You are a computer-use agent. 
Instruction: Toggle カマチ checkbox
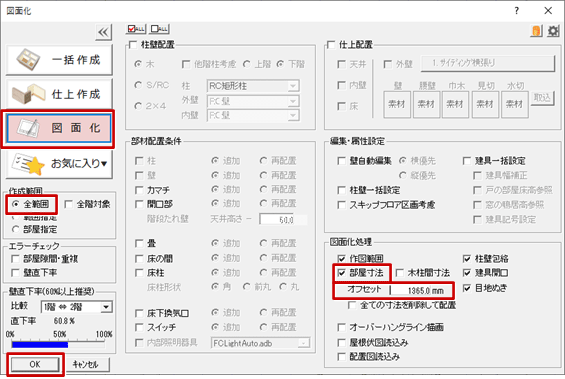coord(139,190)
